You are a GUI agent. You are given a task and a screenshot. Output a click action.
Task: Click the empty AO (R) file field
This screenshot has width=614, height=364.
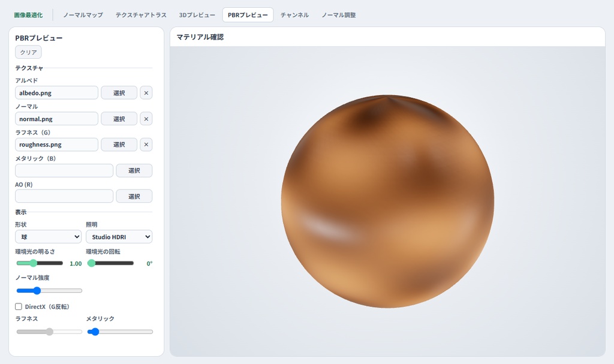64,196
